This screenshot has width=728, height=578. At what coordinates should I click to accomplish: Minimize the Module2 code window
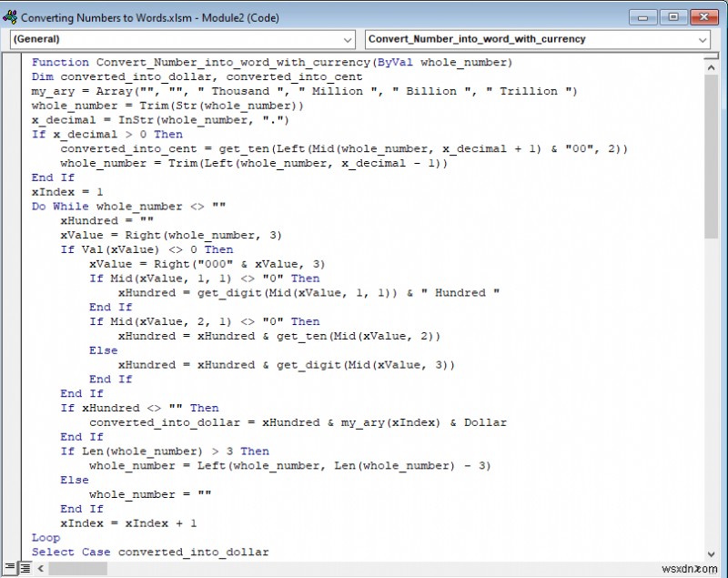click(643, 17)
